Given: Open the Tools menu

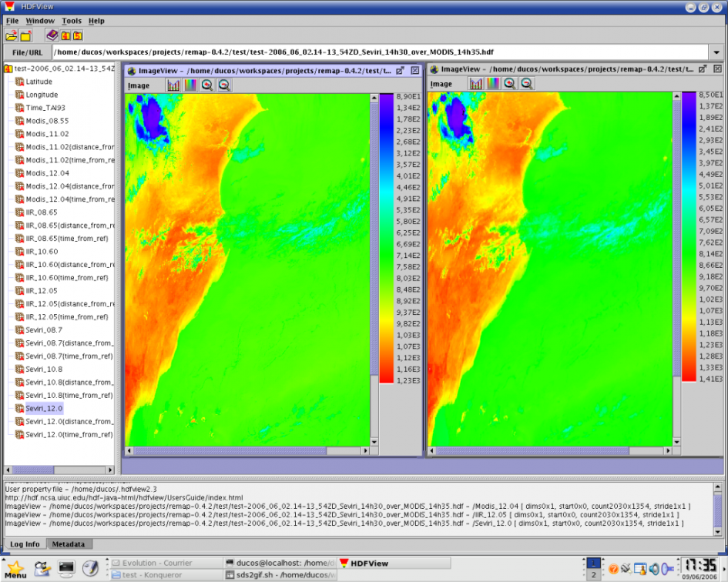Looking at the screenshot, I should click(71, 21).
